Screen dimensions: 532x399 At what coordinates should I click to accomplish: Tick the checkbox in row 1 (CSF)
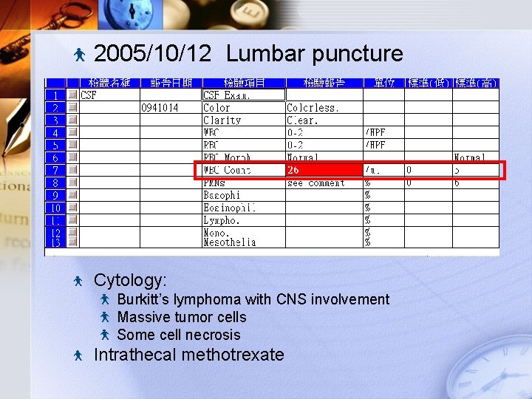tap(72, 95)
